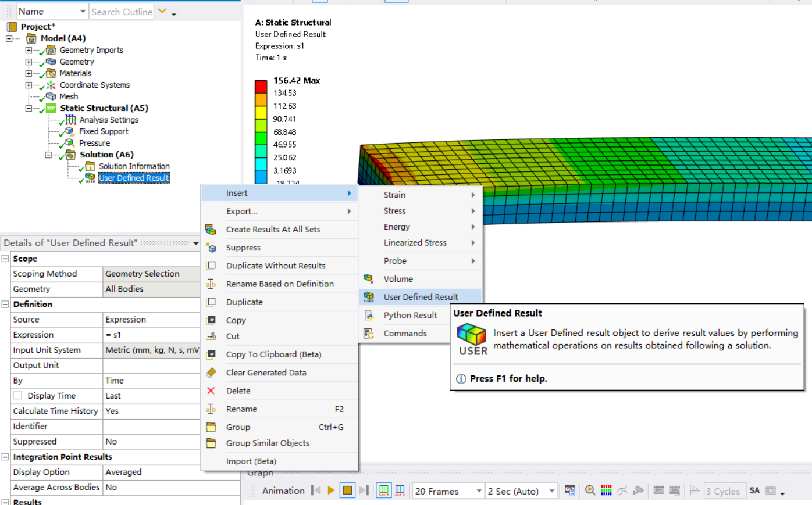
Task: Collapse the Static Structural (A5) node
Action: point(29,108)
